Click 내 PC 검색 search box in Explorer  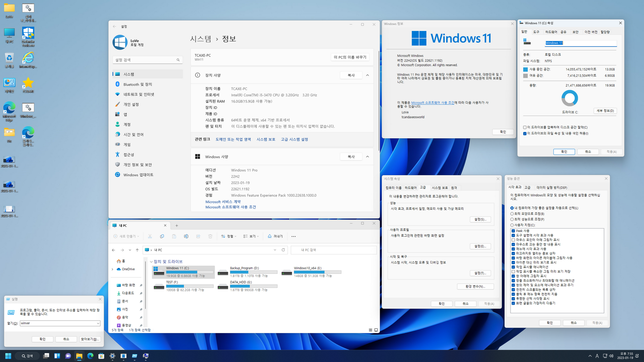coord(334,250)
